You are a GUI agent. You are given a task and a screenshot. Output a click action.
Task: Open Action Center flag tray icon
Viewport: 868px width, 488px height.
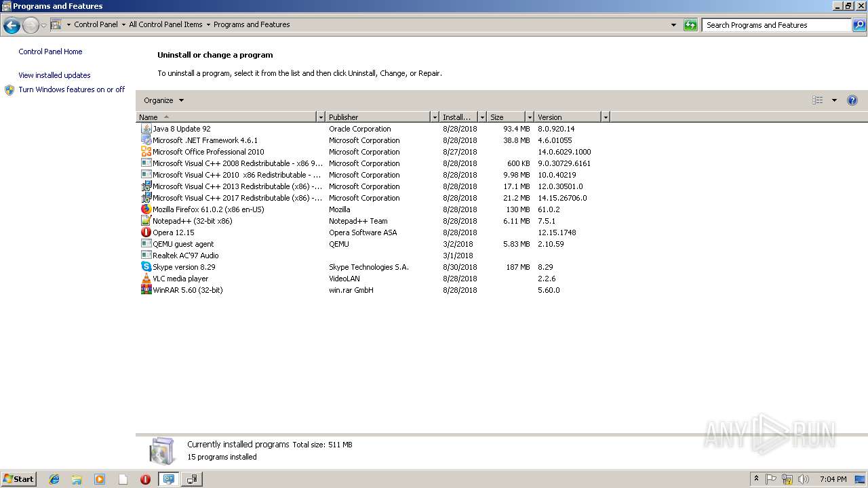click(x=771, y=479)
